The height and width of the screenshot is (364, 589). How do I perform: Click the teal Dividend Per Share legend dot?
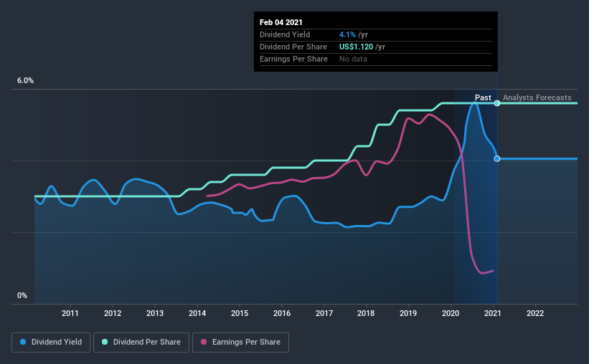[105, 342]
